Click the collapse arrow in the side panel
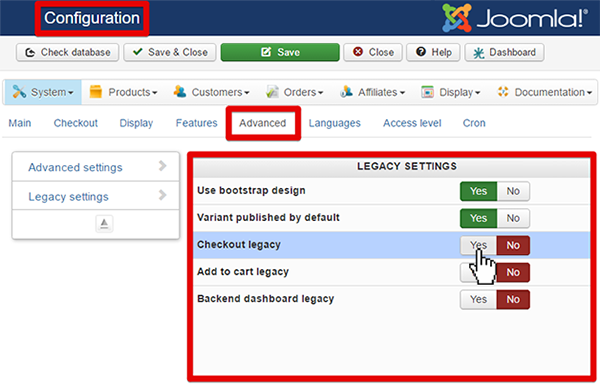The width and height of the screenshot is (600, 387). click(104, 224)
